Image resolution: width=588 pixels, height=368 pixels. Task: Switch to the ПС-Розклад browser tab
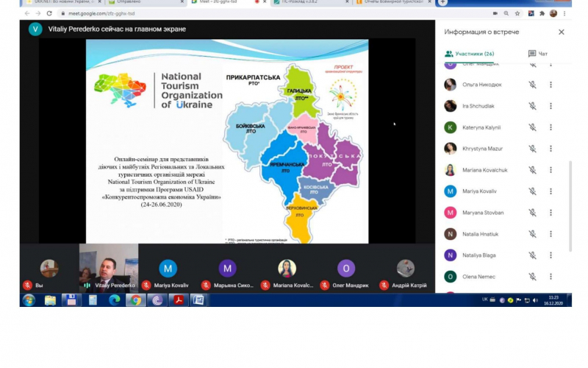pos(311,2)
